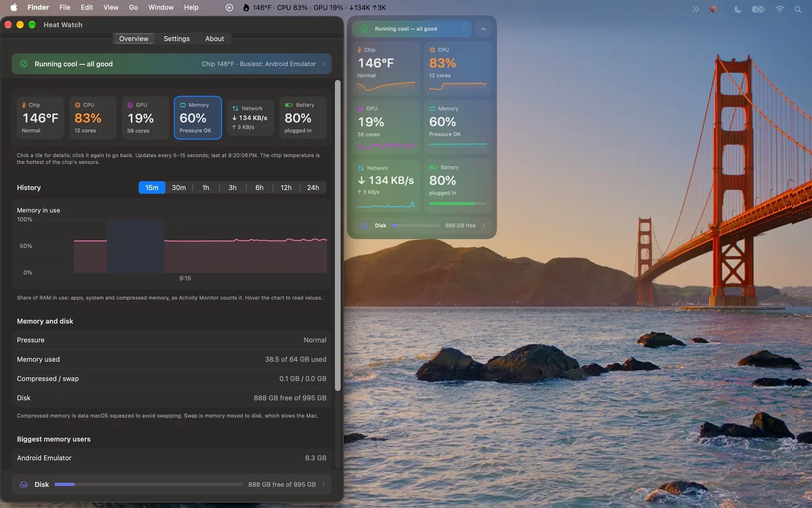Image resolution: width=812 pixels, height=508 pixels.
Task: Click the chevron beside popover's 888 GB free
Action: click(484, 225)
